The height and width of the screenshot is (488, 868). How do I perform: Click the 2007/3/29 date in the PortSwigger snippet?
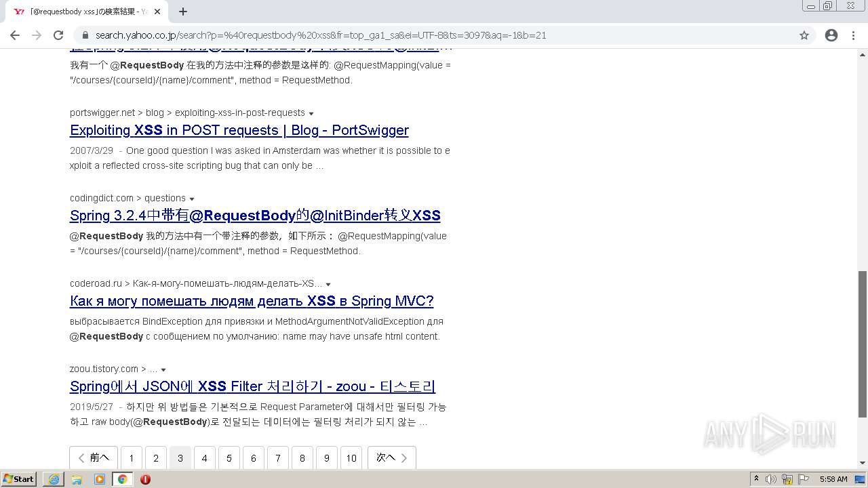pos(92,150)
